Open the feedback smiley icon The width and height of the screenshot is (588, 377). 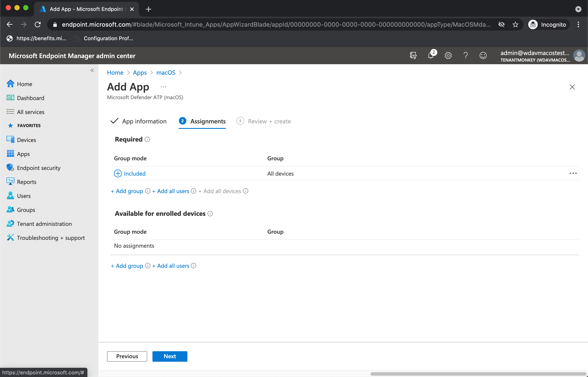point(483,55)
